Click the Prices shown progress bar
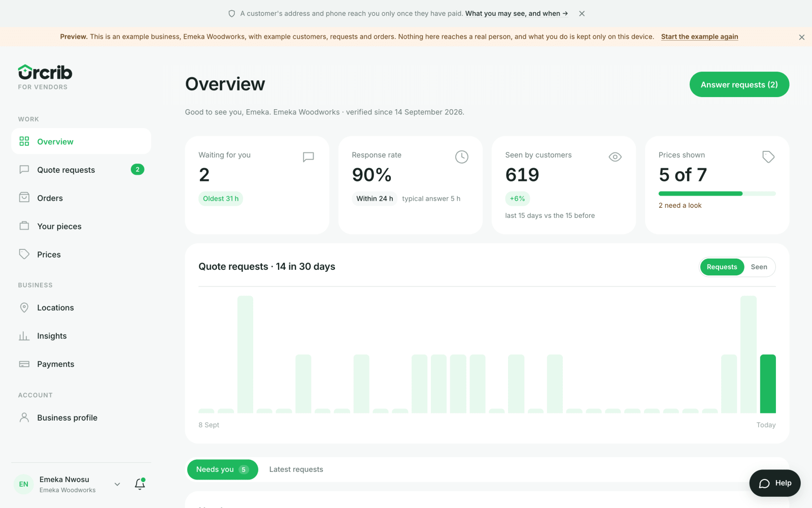 (x=717, y=194)
